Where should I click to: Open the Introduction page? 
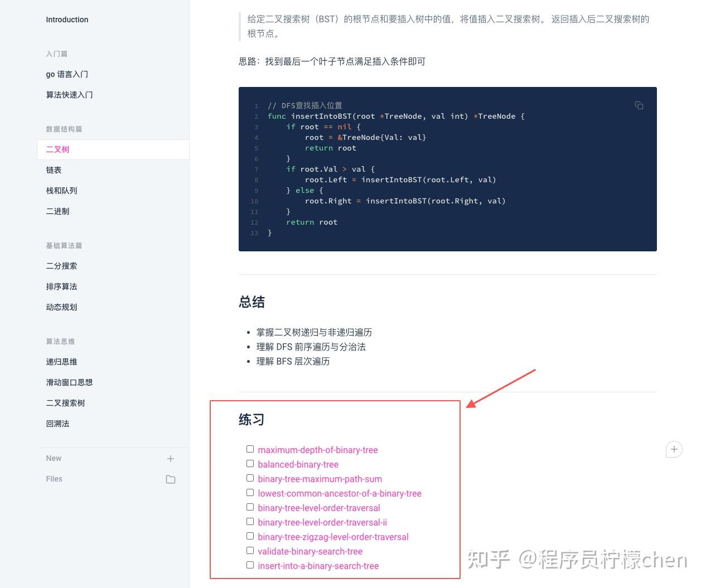coord(67,20)
